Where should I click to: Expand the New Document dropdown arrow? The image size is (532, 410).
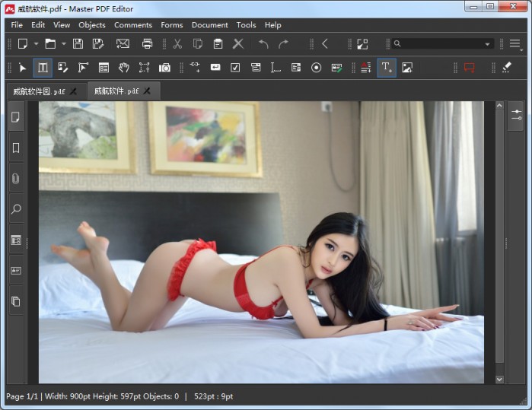36,44
